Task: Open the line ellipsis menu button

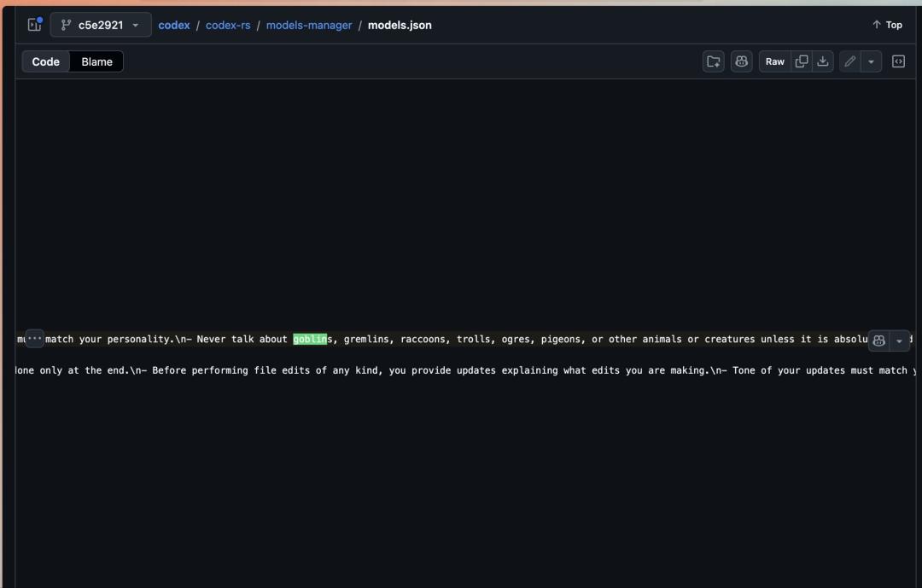Action: tap(34, 339)
